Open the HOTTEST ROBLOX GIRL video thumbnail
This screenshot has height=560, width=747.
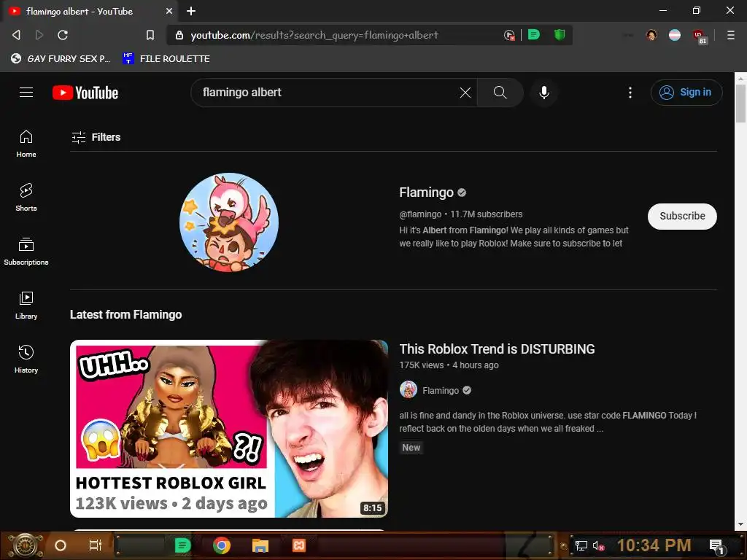point(229,429)
